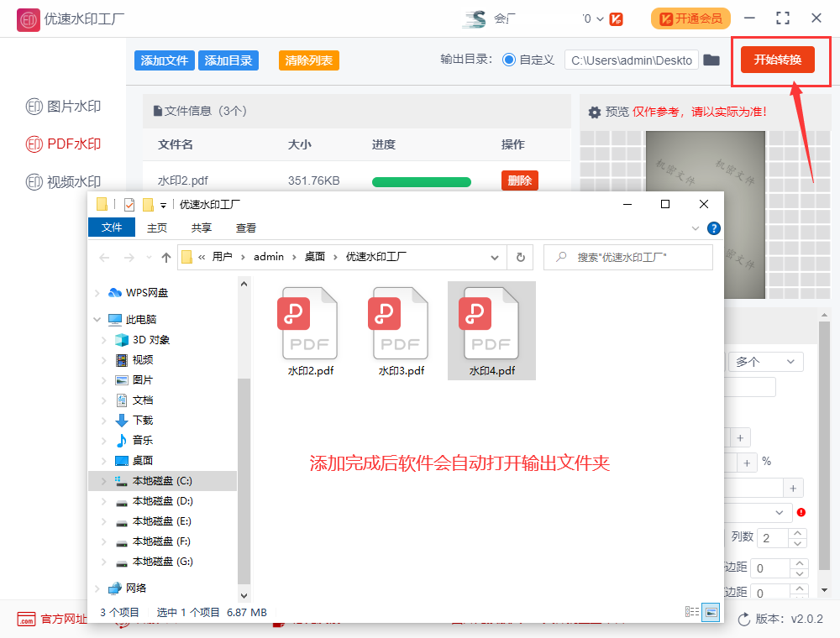Select 视频水印 in left sidebar

coord(63,182)
